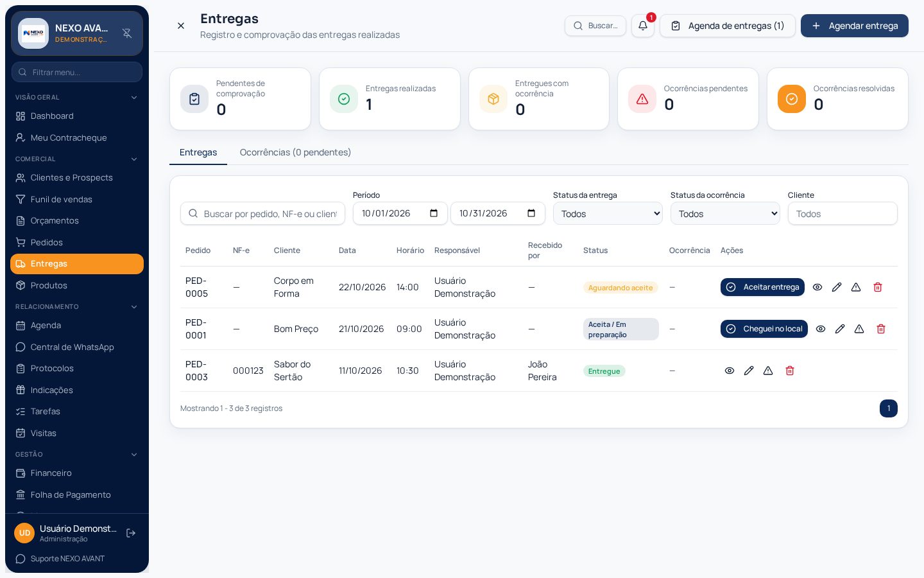Viewport: 924px width, 578px height.
Task: Click the Pendentes de comprovação clipboard icon
Action: pyautogui.click(x=194, y=99)
